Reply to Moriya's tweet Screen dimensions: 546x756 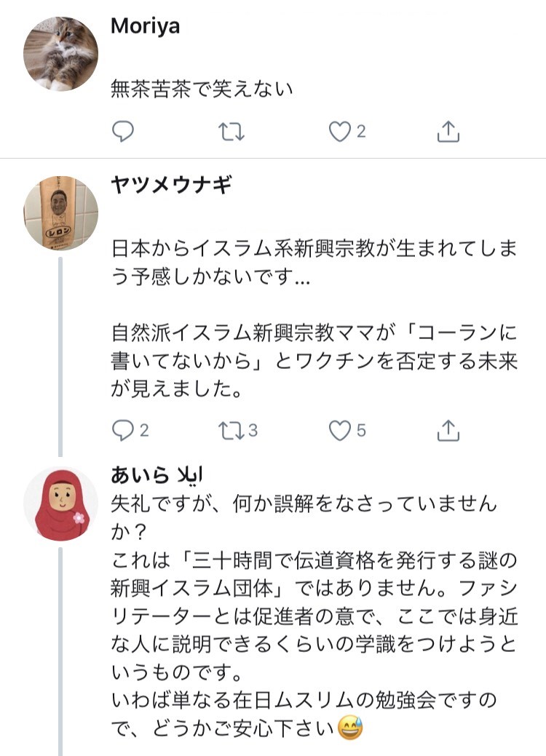[x=124, y=131]
